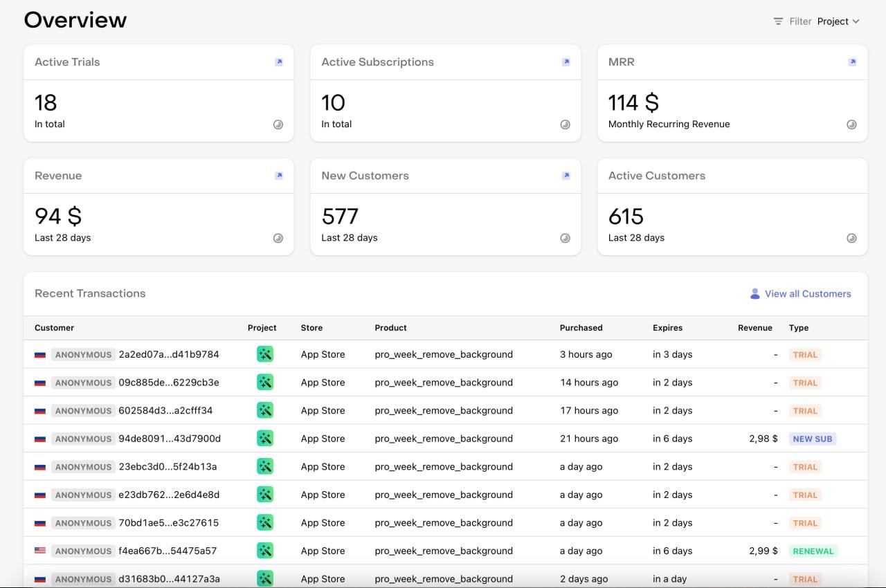Click the Russian flag on the 2a2ed07a row
This screenshot has width=886, height=588.
[x=40, y=354]
